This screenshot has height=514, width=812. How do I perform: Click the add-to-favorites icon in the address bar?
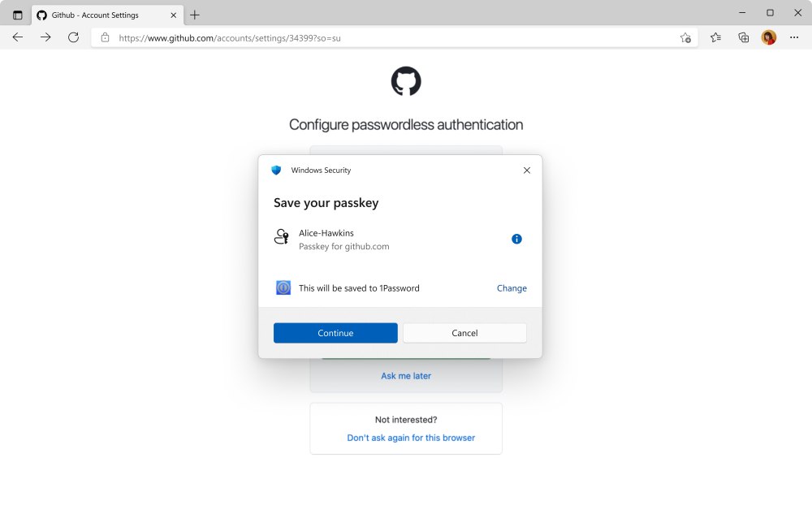coord(686,37)
